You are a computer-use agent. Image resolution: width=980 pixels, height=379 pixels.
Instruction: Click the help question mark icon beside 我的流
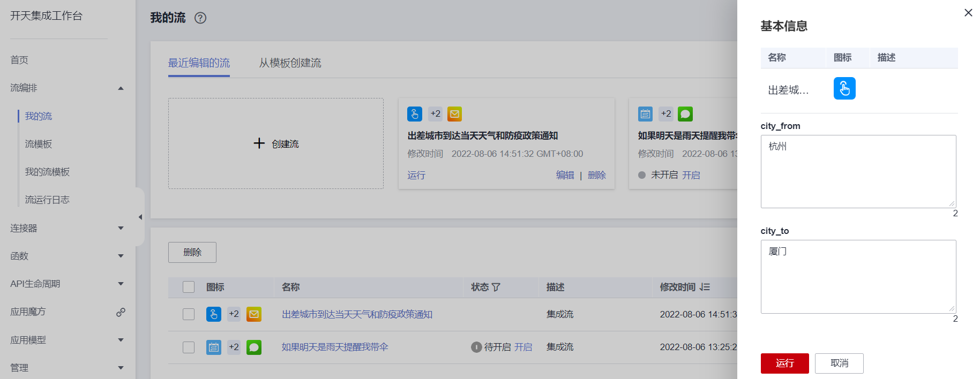[x=200, y=18]
